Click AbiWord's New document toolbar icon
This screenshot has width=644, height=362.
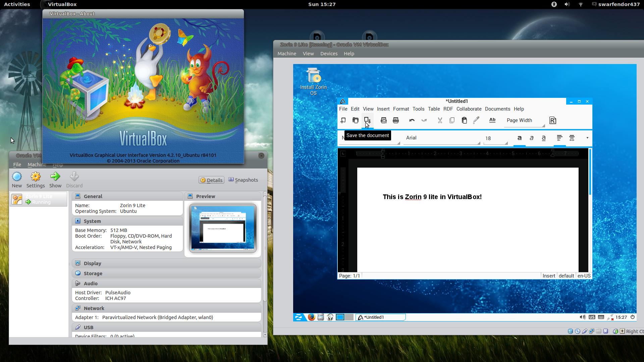(x=343, y=120)
